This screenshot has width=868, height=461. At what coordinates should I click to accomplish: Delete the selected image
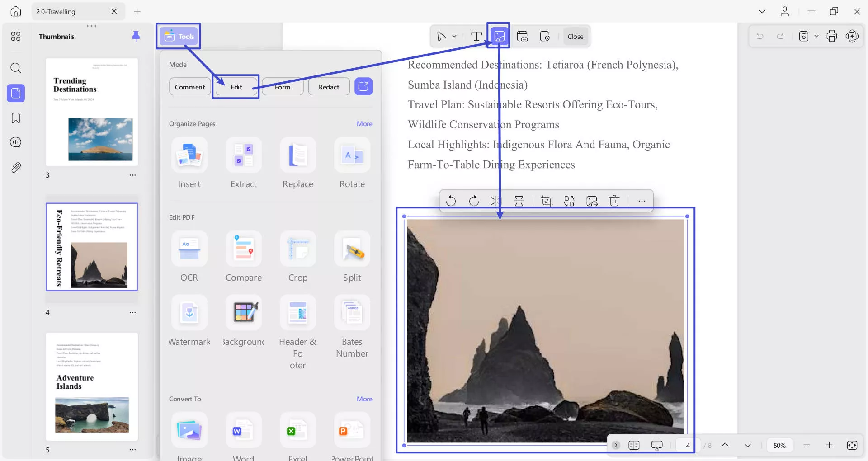click(x=614, y=201)
